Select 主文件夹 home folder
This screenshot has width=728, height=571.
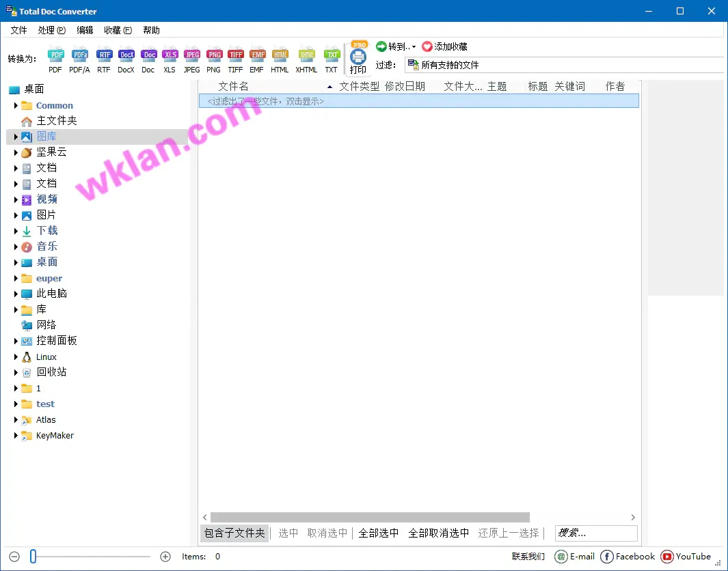[x=57, y=121]
